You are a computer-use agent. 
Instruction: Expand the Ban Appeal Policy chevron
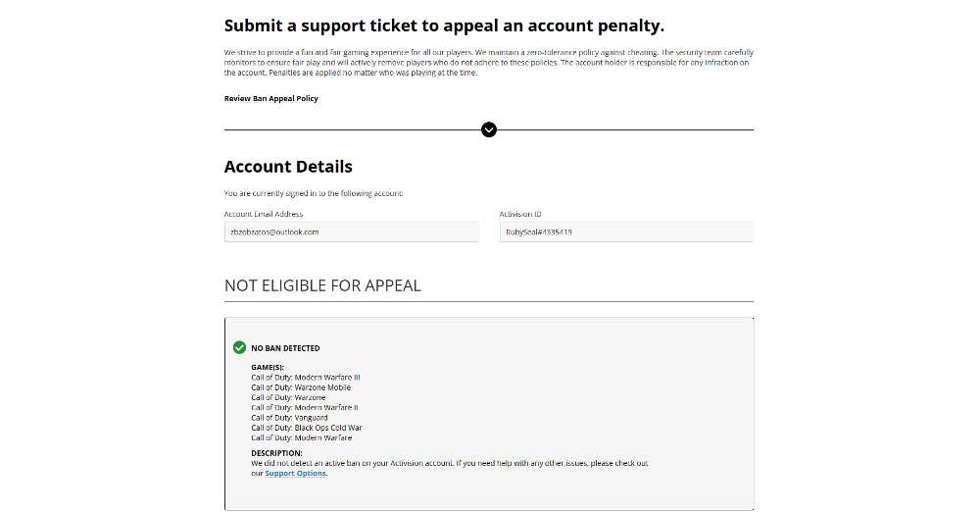(489, 129)
